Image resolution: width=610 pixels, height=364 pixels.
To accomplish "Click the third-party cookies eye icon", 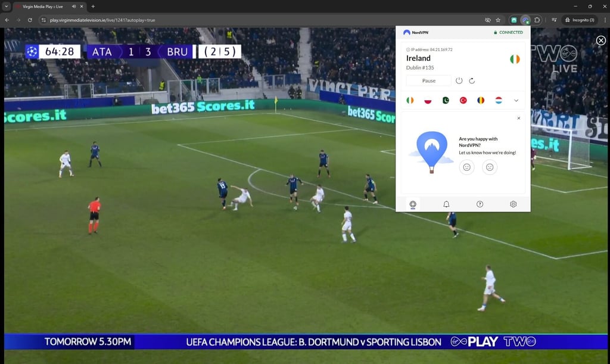I will pos(488,20).
